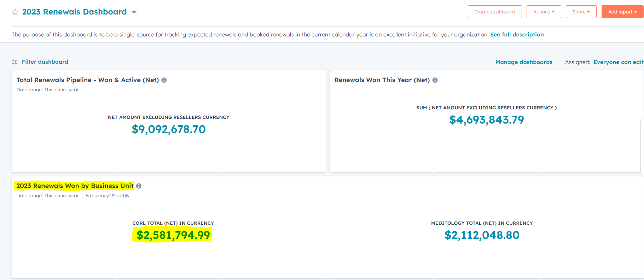The width and height of the screenshot is (644, 280).
Task: Open the Renewals Won This Year report title
Action: click(x=382, y=80)
